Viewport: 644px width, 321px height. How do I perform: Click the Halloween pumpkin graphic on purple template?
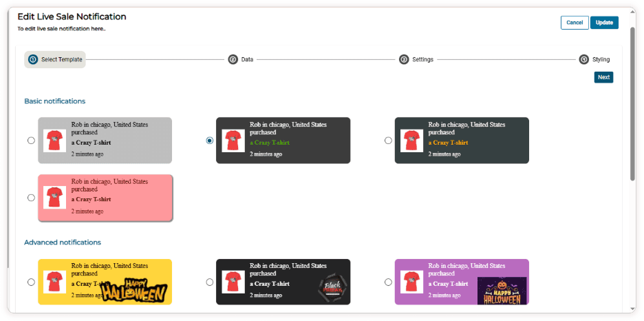click(x=502, y=290)
